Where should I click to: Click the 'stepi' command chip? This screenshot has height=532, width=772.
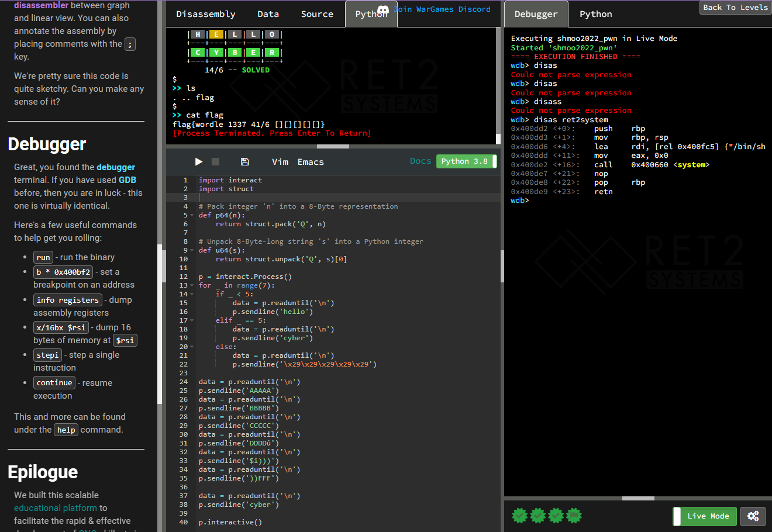click(47, 355)
